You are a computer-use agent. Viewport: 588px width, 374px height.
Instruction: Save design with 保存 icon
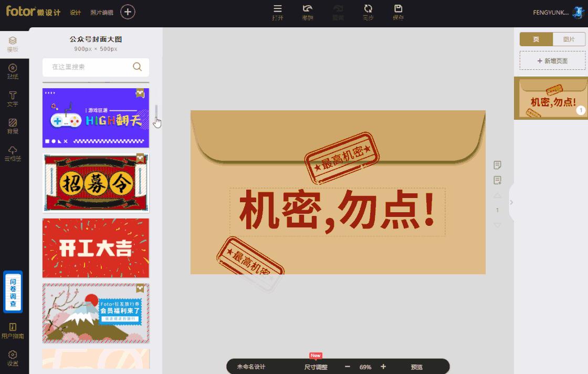398,13
